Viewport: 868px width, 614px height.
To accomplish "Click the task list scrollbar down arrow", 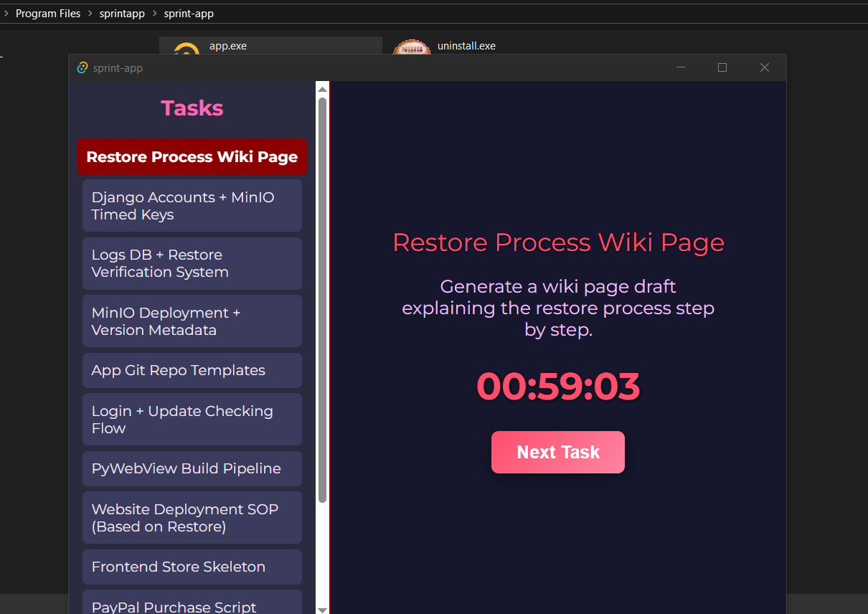I will 322,609.
